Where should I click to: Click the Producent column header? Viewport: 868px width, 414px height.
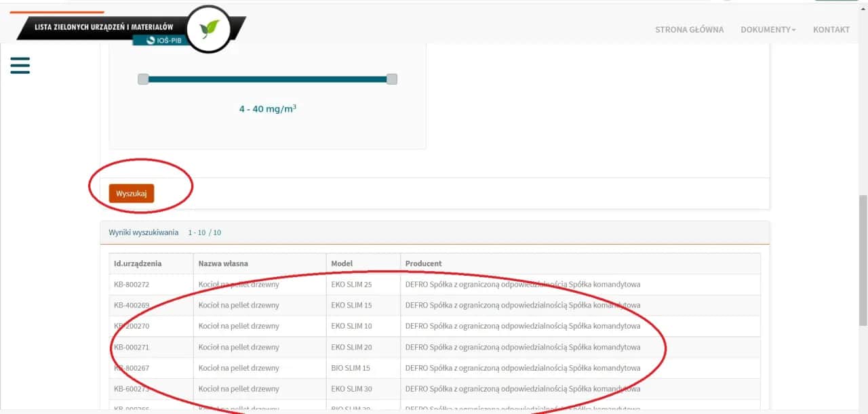pyautogui.click(x=423, y=264)
